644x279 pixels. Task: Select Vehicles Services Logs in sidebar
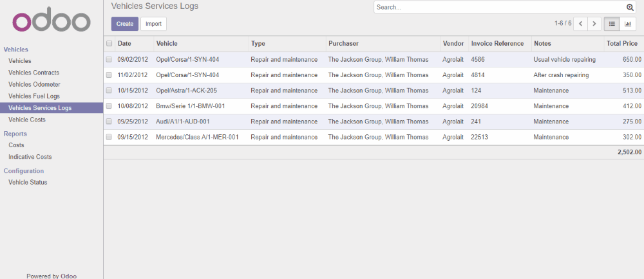point(52,108)
